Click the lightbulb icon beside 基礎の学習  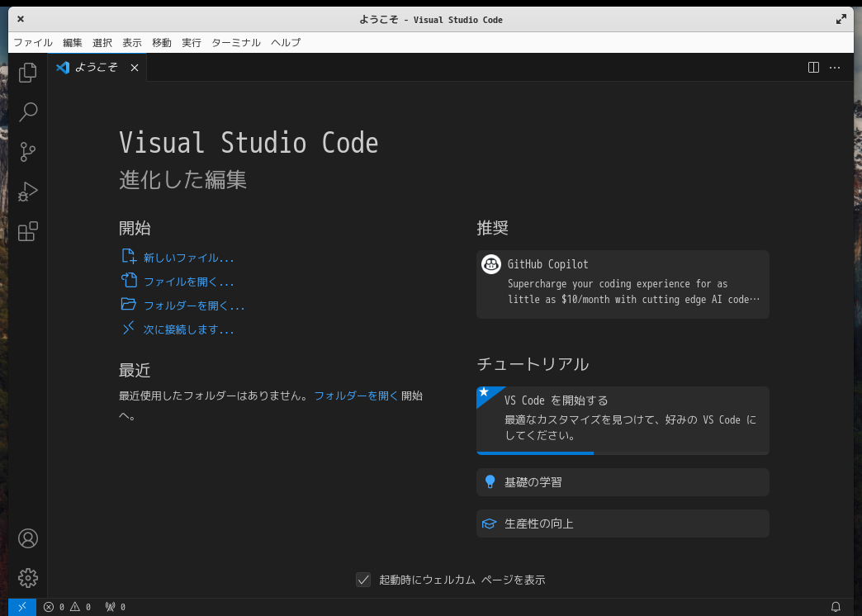(x=490, y=482)
